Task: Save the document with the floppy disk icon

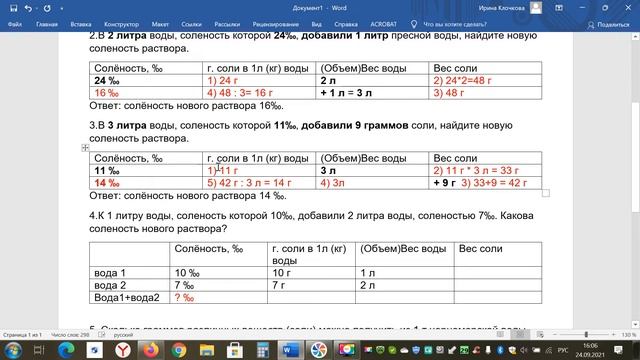Action: 13,8
